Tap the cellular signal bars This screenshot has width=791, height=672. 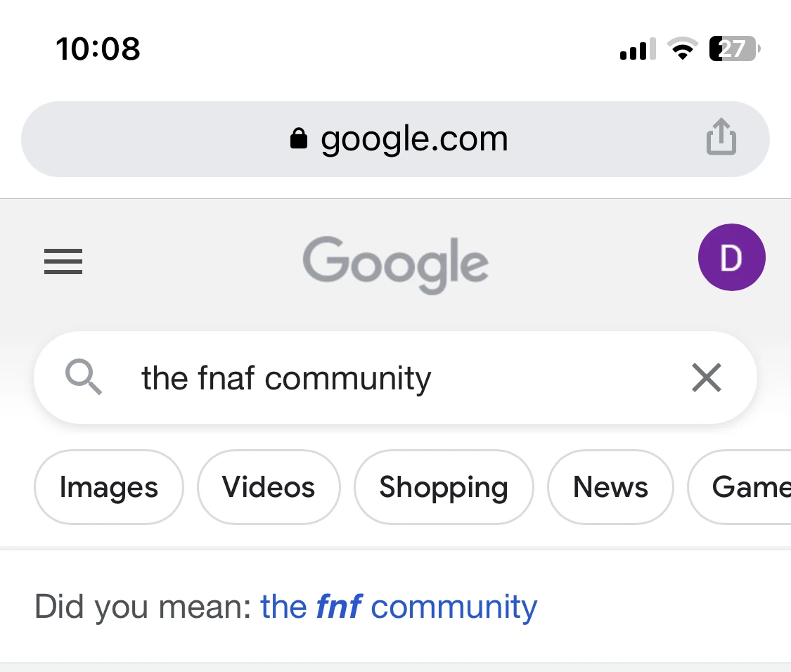tap(637, 50)
